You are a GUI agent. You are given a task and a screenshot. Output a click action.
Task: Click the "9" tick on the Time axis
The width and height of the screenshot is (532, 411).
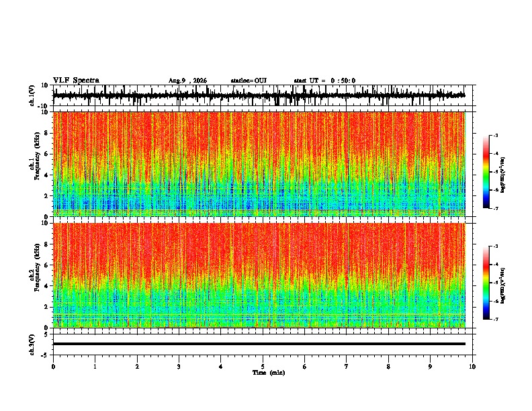[x=430, y=367]
